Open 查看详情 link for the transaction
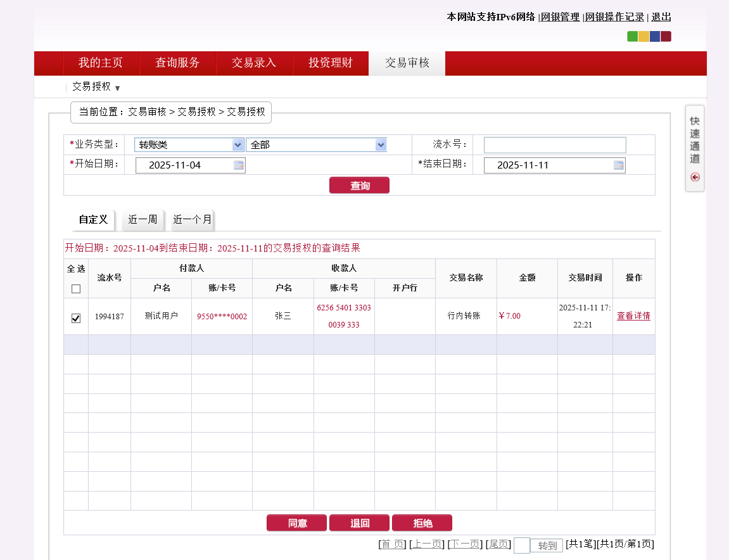729x560 pixels. (633, 316)
